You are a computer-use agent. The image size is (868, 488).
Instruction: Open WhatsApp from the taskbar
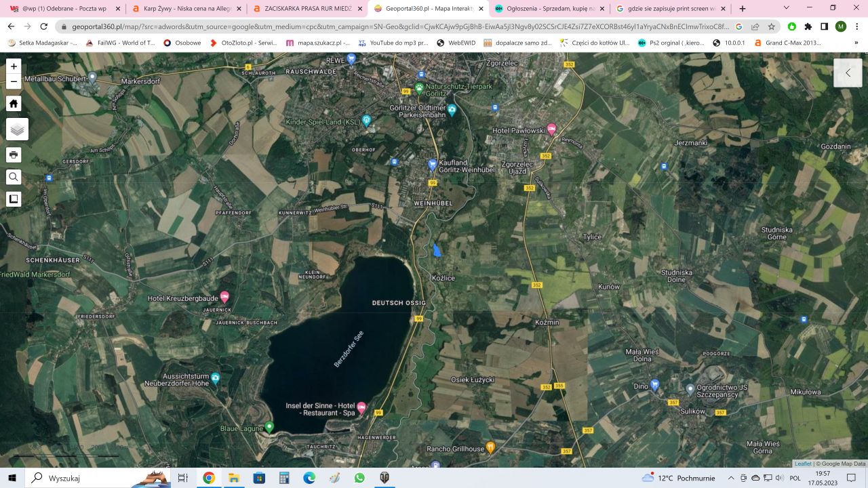(359, 478)
